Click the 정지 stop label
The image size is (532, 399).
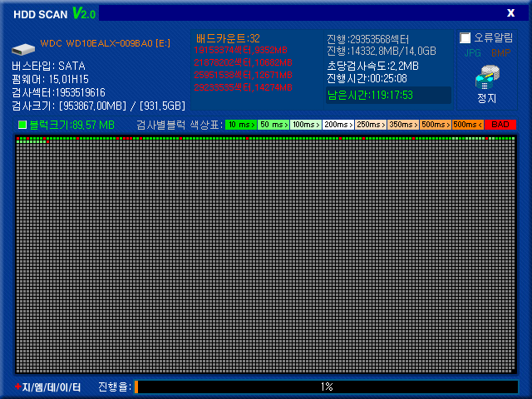click(x=487, y=98)
